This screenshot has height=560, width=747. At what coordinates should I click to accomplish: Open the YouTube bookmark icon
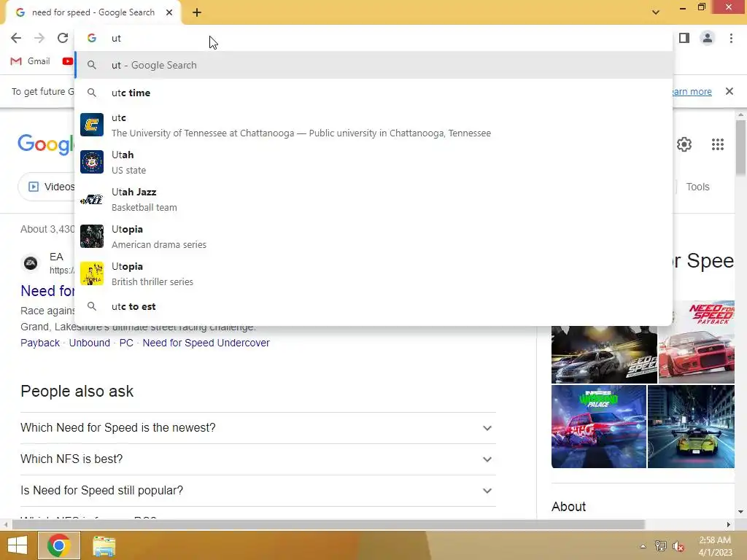68,61
